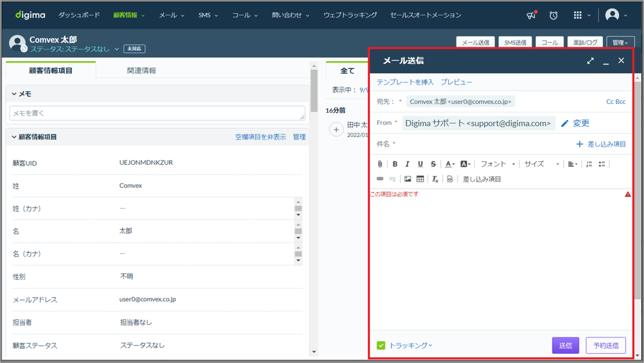Expand the トラッキング options chevron
The image size is (644, 363).
tap(430, 345)
